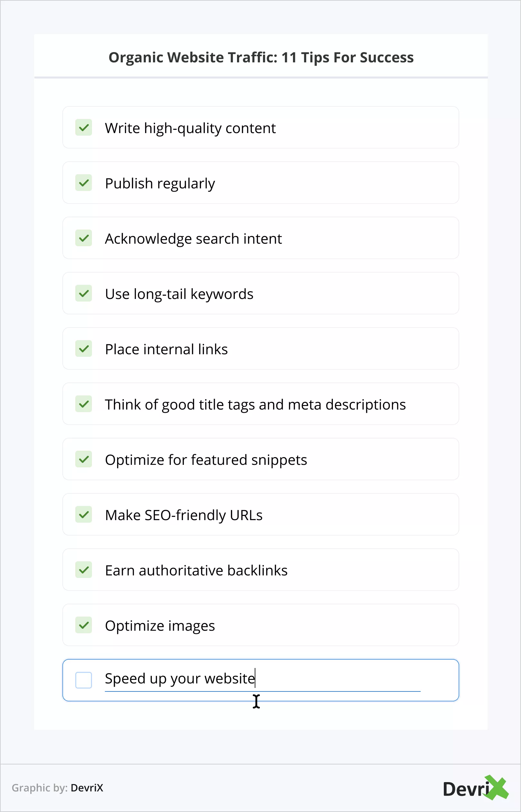Screen dimensions: 521x812
Task: Toggle the 'Optimize images' checkbox
Action: point(84,625)
